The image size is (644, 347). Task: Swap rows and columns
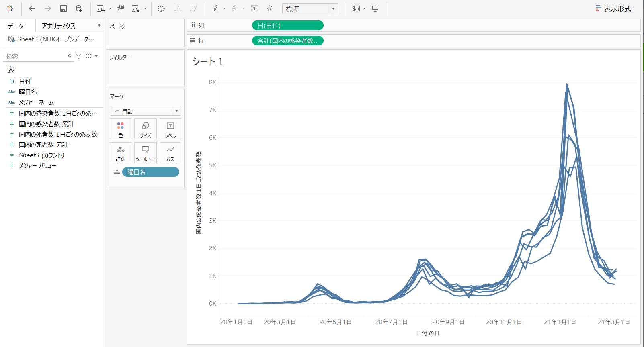[x=162, y=8]
